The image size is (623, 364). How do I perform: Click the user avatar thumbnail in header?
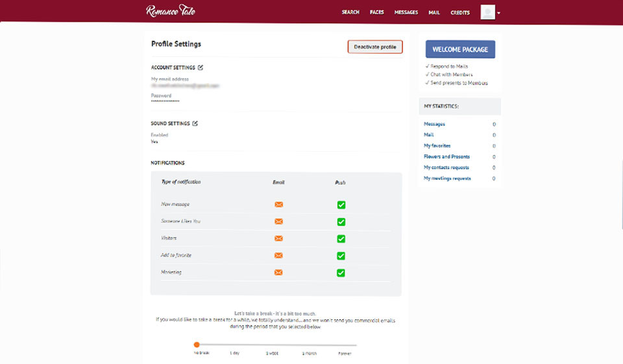487,12
